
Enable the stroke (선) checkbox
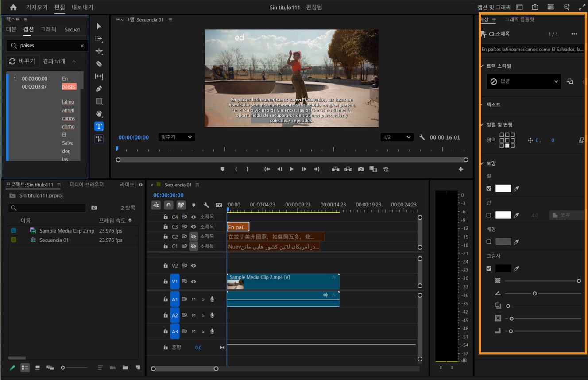coord(489,215)
